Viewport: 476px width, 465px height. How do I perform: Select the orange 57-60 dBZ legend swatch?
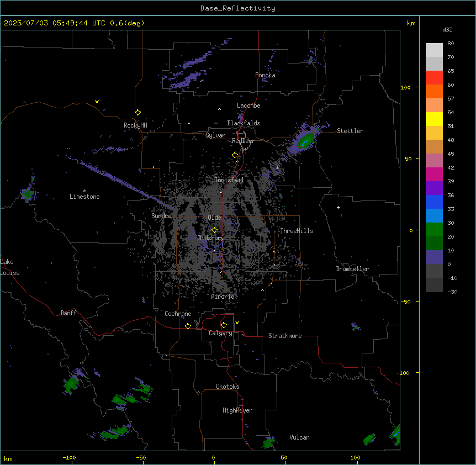coord(434,91)
